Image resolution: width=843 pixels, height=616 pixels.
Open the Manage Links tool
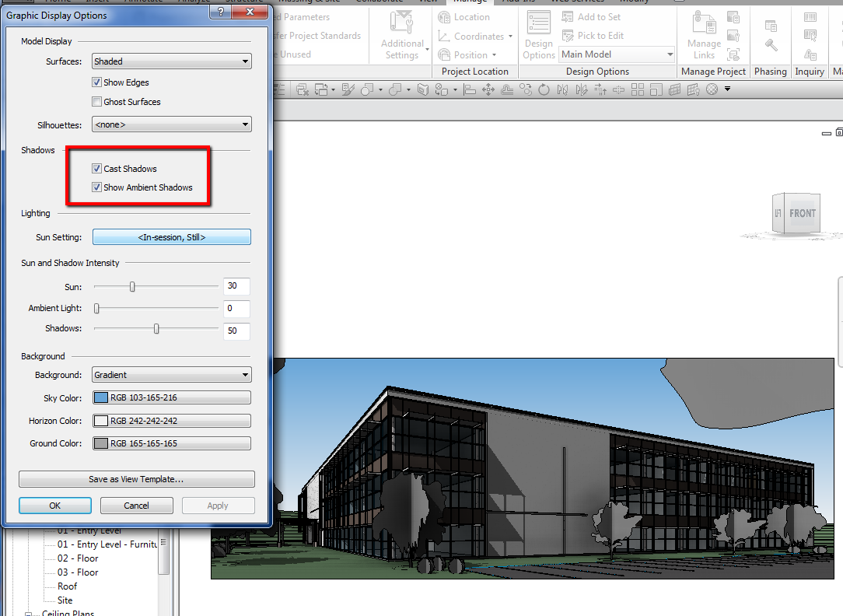coord(703,36)
